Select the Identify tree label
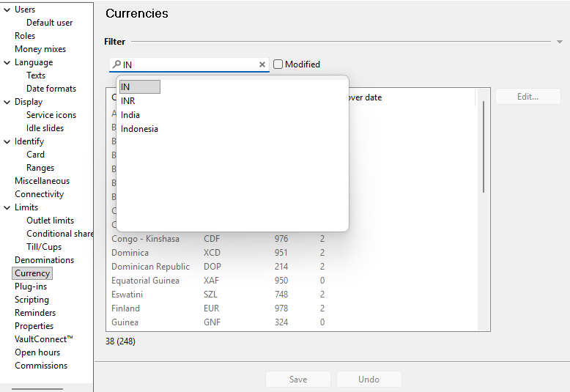The image size is (570, 392). coord(29,141)
